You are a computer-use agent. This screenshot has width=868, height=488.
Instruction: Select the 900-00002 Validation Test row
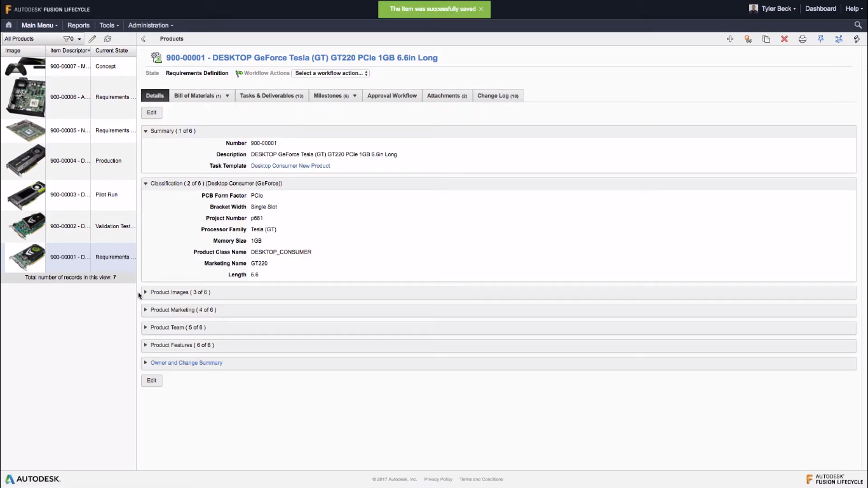[68, 226]
